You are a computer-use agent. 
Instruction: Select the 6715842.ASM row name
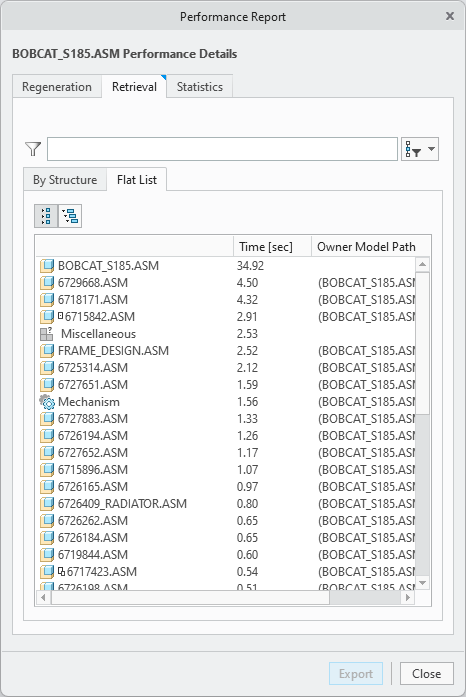point(100,316)
